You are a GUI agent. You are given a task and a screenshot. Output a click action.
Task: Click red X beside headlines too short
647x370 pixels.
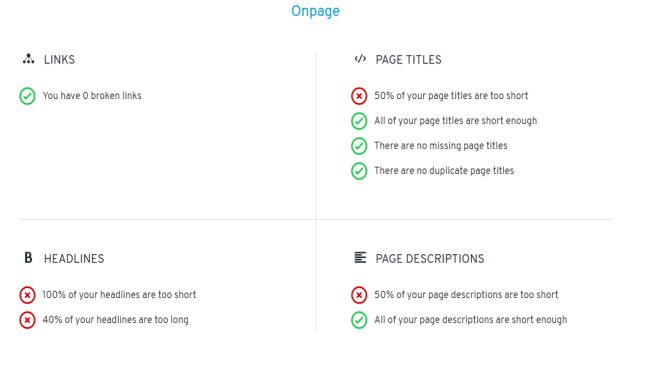tap(27, 295)
